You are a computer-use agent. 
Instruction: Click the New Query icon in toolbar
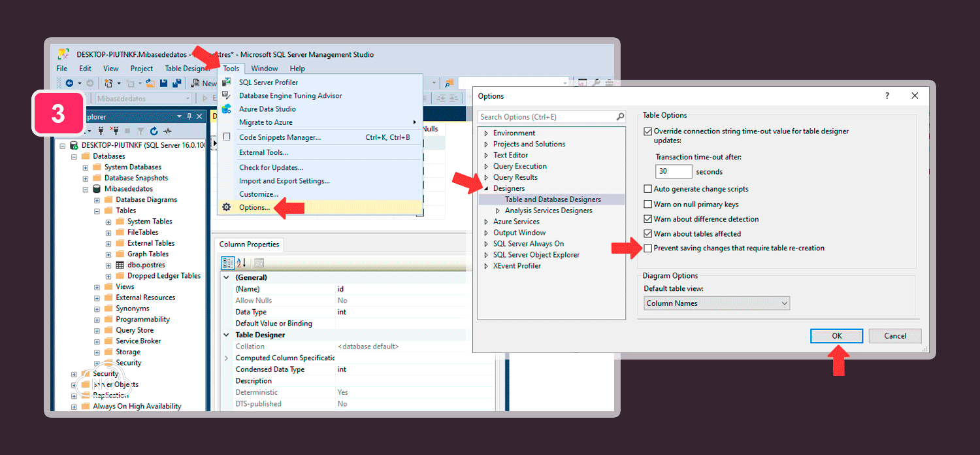[195, 83]
